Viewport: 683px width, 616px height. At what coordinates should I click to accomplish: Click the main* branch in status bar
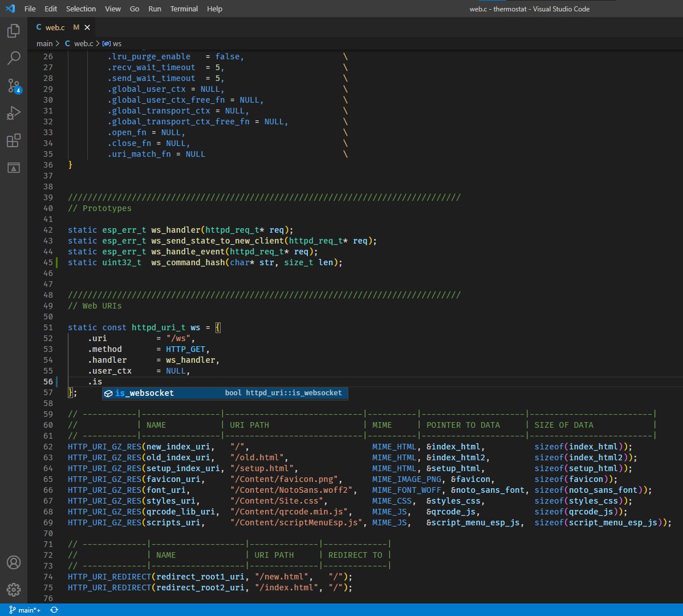(x=25, y=610)
